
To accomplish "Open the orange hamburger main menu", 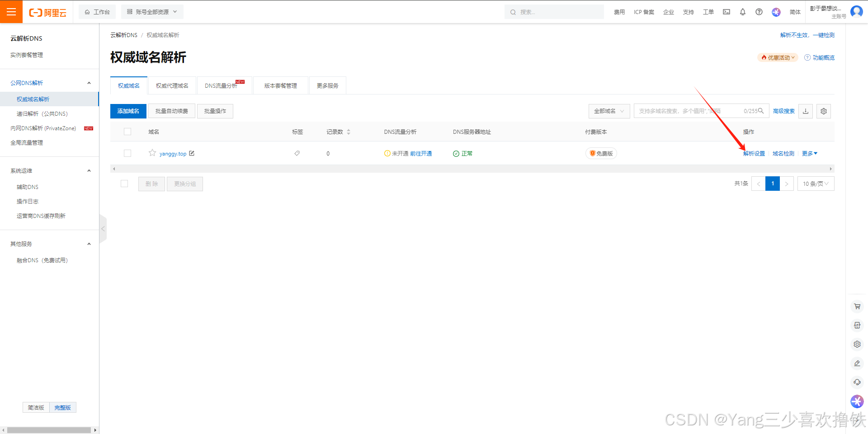I will pos(11,12).
